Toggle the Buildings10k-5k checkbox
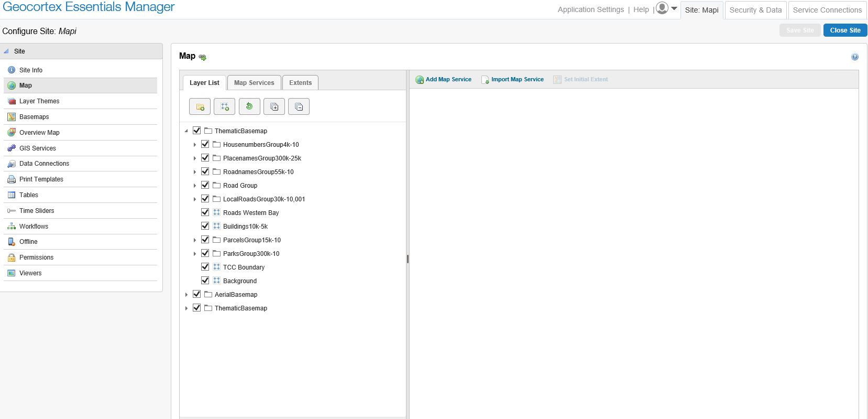 click(205, 226)
